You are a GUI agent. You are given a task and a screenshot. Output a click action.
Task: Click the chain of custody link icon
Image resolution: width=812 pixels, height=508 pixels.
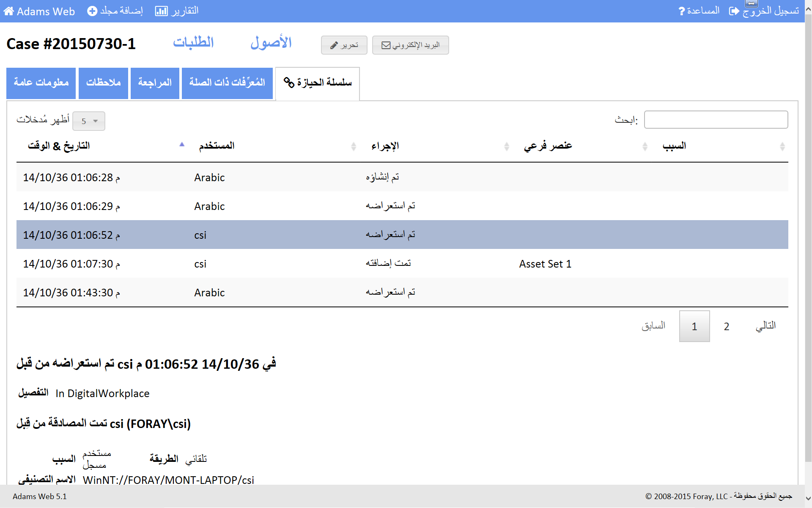point(289,83)
